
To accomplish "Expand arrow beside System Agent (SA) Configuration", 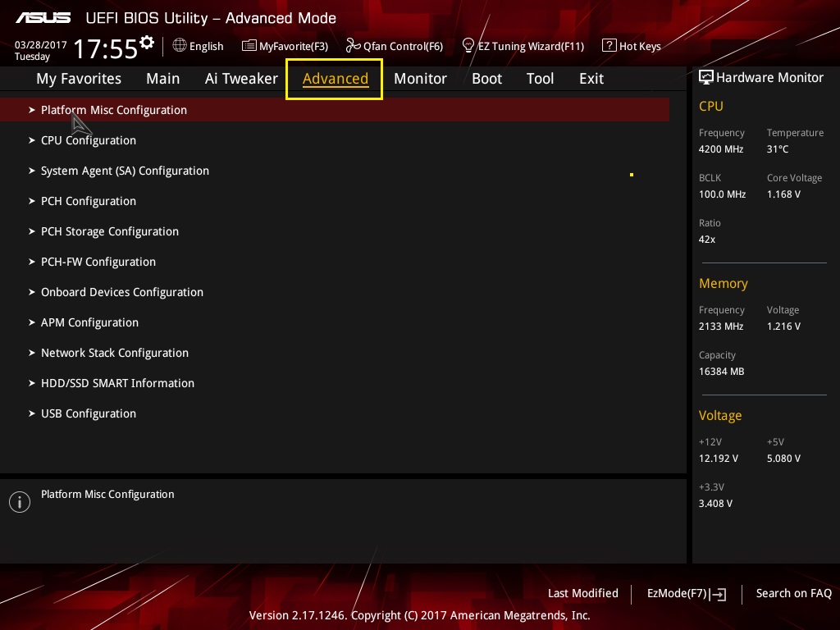I will tap(32, 171).
